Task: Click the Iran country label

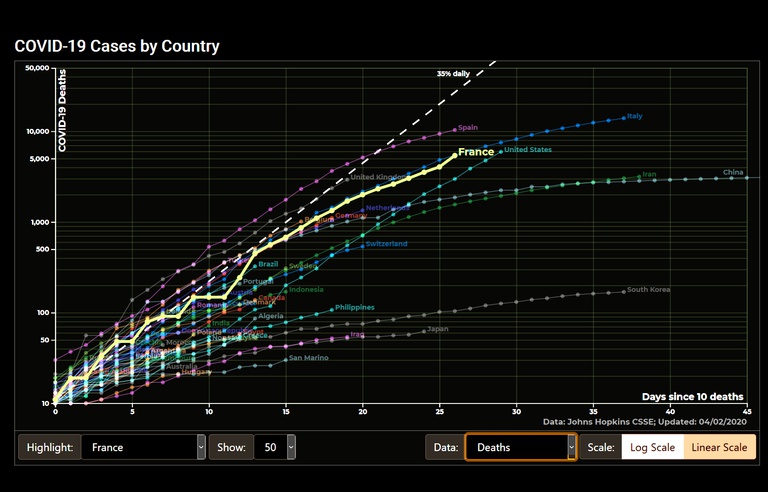Action: click(649, 175)
